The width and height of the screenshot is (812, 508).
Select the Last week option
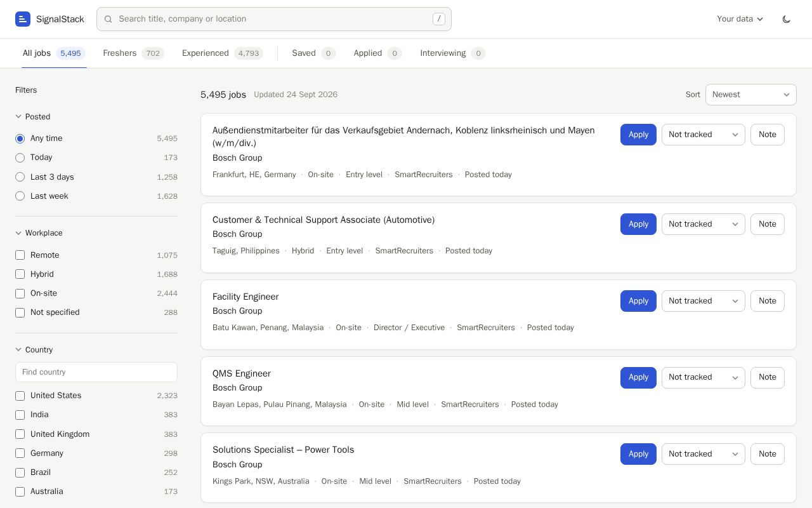click(20, 196)
